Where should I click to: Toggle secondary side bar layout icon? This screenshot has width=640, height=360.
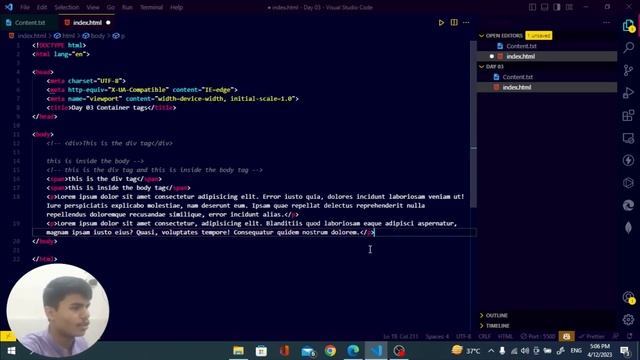click(557, 7)
